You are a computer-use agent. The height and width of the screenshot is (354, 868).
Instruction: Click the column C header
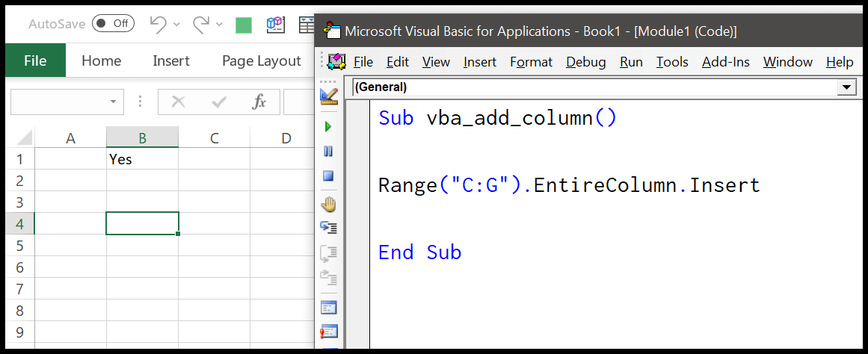tap(214, 137)
